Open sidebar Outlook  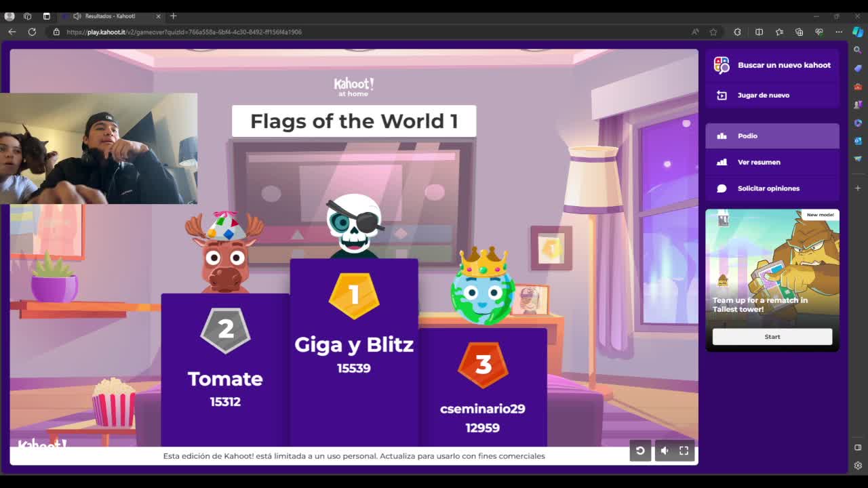858,141
